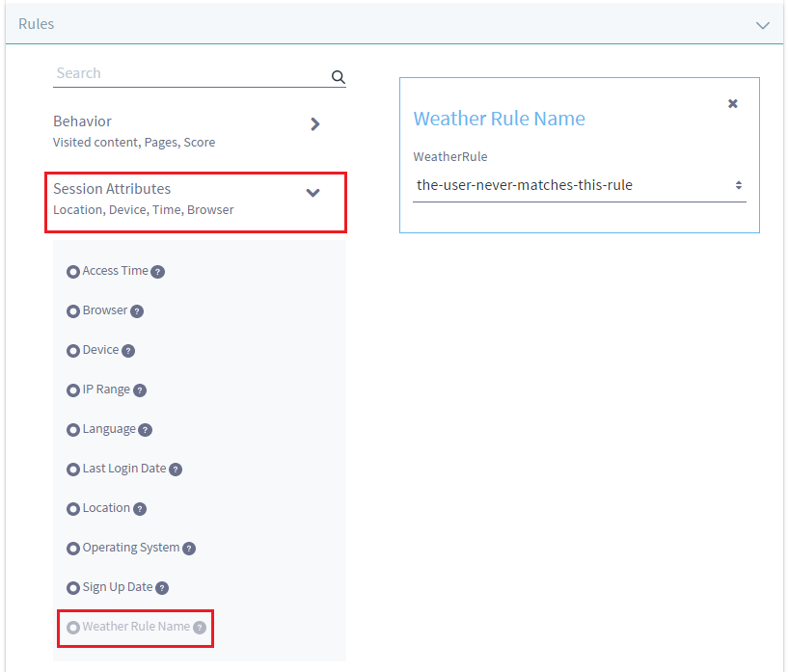Select the IP Range rule bullet

tap(73, 390)
